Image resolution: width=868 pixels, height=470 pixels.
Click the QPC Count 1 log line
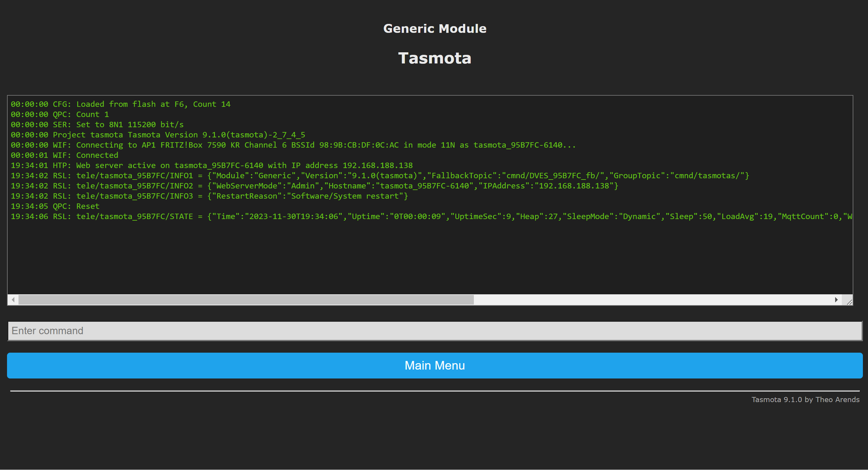pyautogui.click(x=60, y=114)
